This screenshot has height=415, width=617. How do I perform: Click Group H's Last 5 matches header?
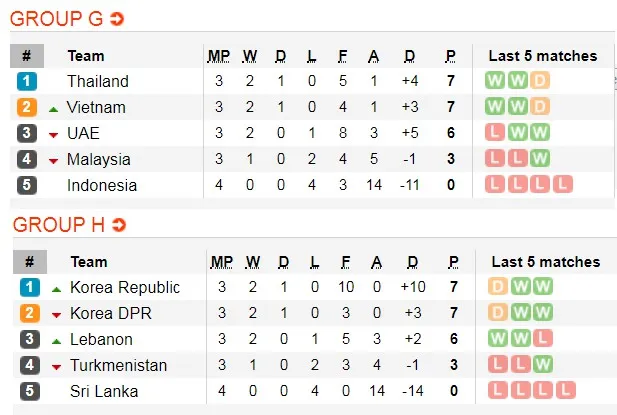coord(546,262)
